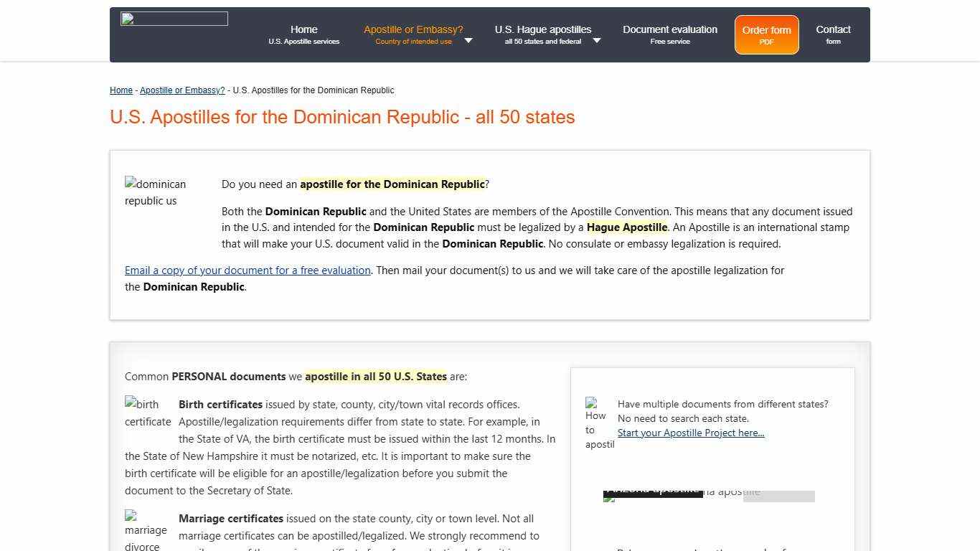Click the orange Order form button
Screen dimensions: 980x551
tap(766, 34)
